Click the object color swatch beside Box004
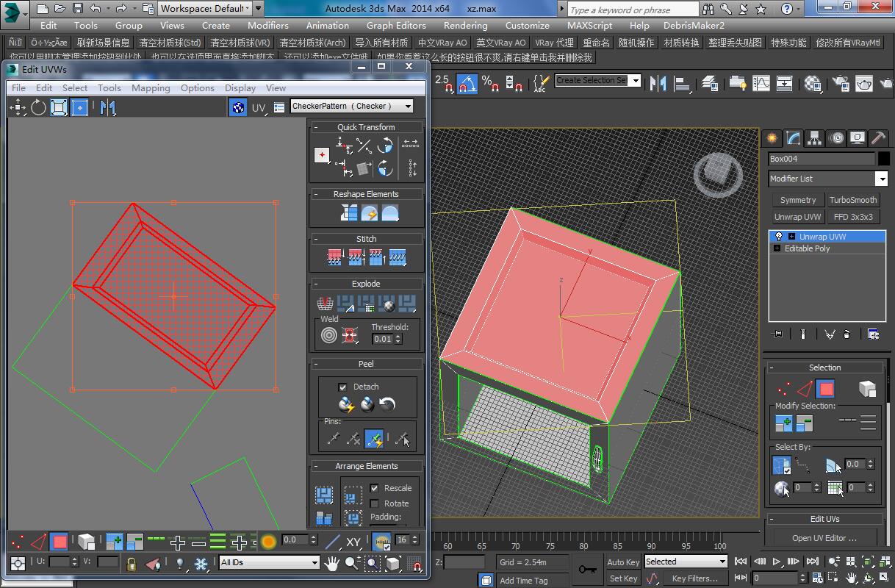Screen dimensions: 895x588 coord(883,159)
